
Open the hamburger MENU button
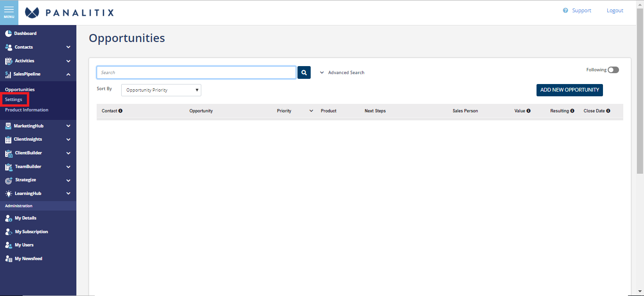pos(9,12)
